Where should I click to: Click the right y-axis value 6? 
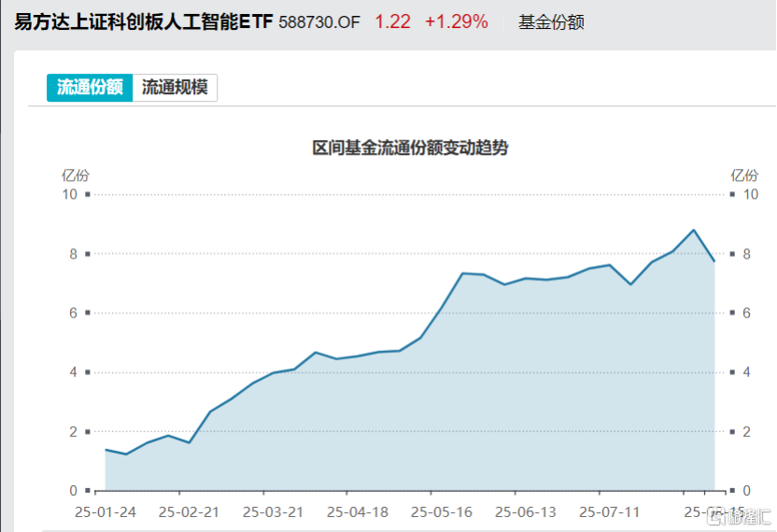(746, 313)
